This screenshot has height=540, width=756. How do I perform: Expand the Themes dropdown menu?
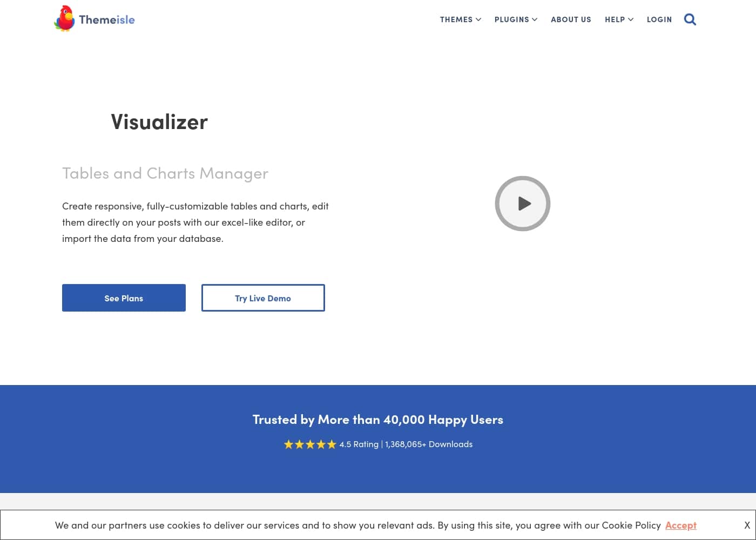(x=461, y=19)
